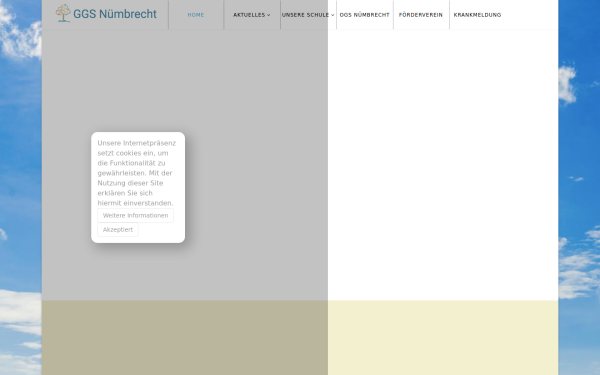Expand the AKTUELLES dropdown chevron

[269, 15]
